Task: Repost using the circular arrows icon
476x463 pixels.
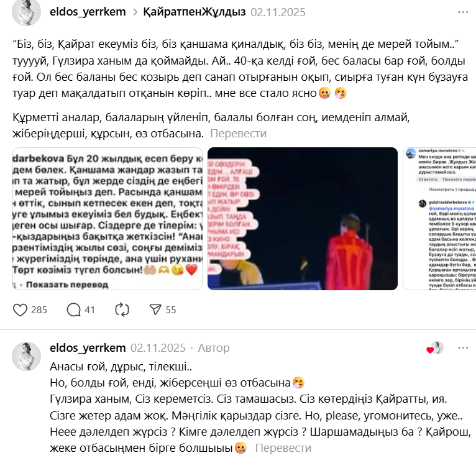Action: coord(122,310)
